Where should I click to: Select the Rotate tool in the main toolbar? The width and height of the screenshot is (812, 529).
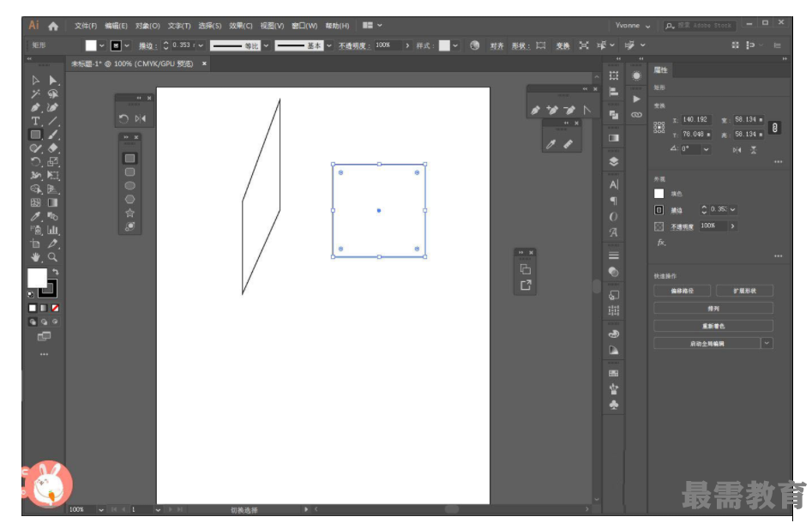(35, 162)
